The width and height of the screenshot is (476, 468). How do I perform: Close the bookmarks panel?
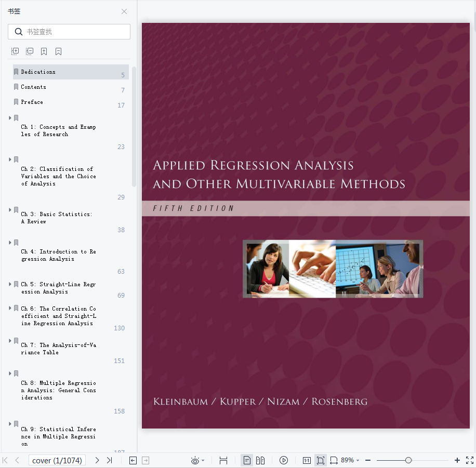124,11
